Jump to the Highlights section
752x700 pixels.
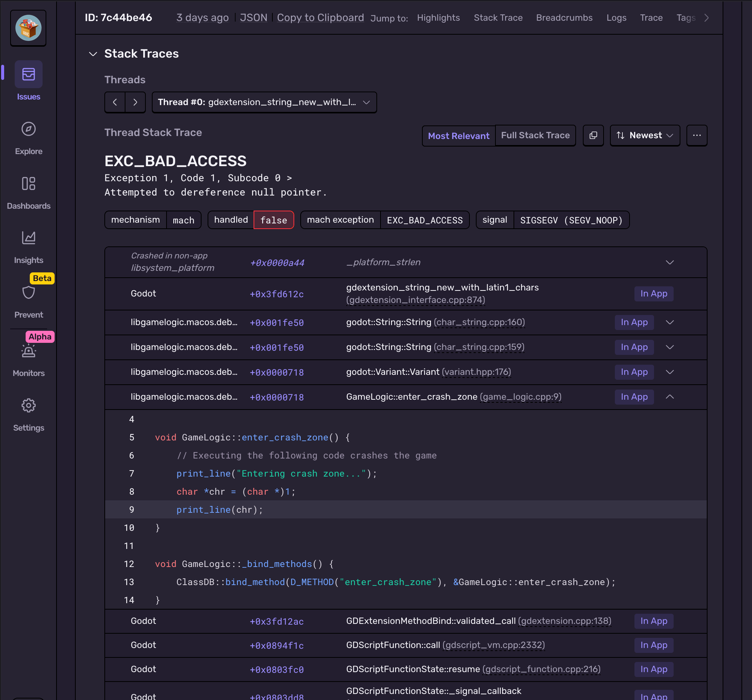point(438,18)
